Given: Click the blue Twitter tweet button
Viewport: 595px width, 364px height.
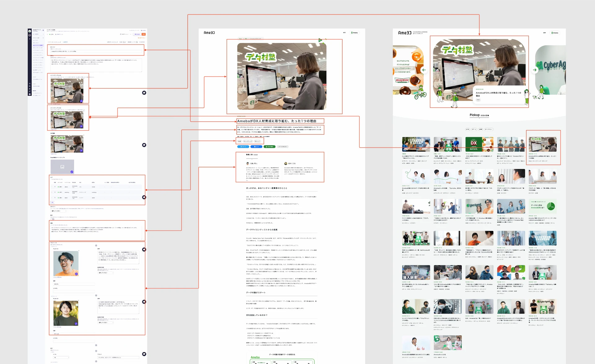Looking at the screenshot, I should point(243,147).
